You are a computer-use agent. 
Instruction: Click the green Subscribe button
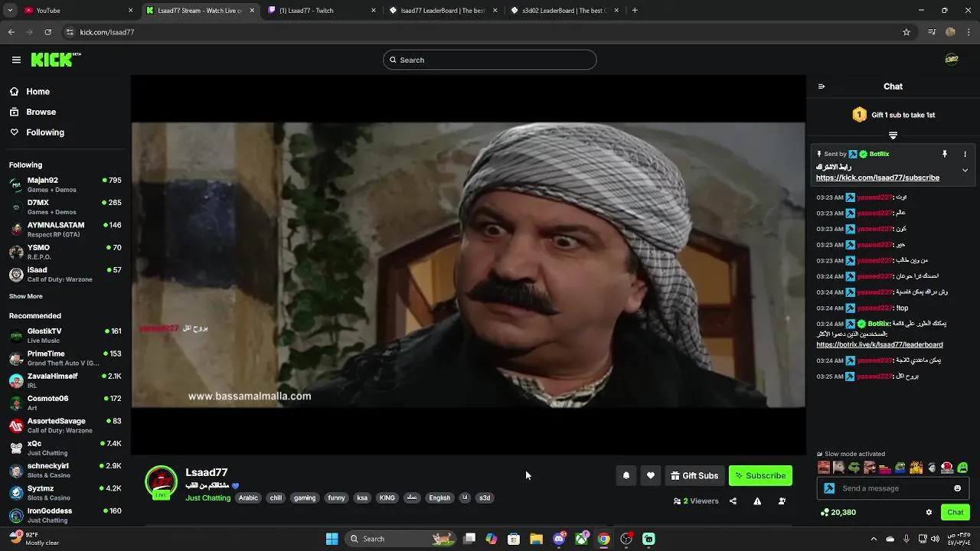760,475
